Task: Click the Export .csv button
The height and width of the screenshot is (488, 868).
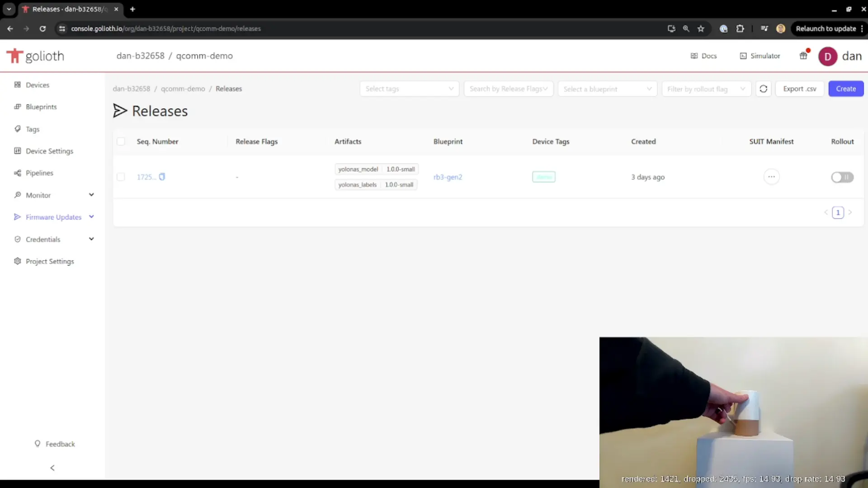Action: click(799, 88)
